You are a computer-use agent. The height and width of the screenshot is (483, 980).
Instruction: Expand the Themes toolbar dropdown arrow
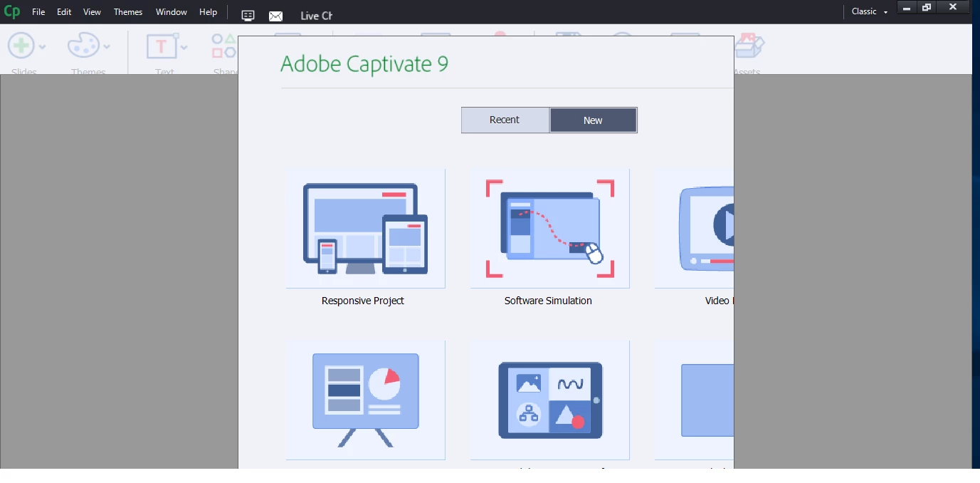[107, 47]
